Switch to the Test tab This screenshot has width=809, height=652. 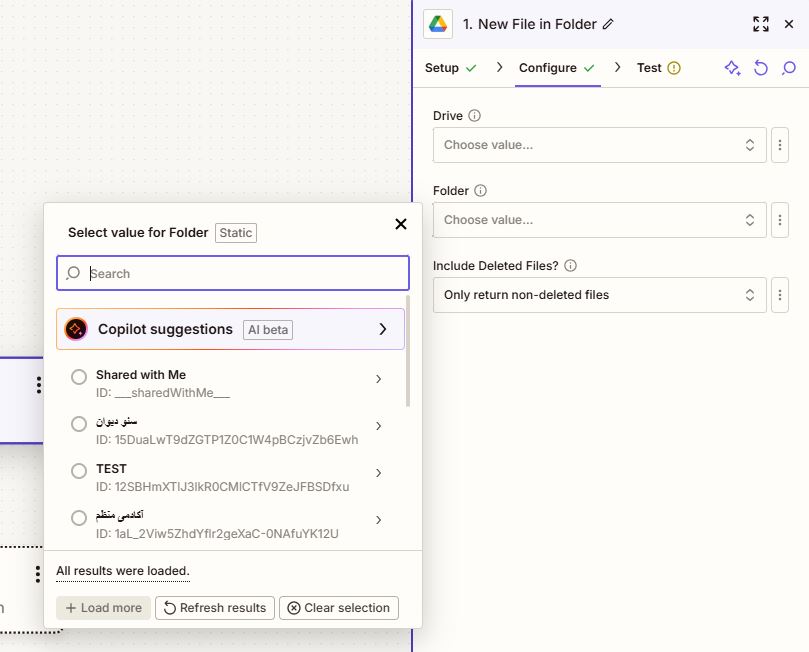point(658,68)
